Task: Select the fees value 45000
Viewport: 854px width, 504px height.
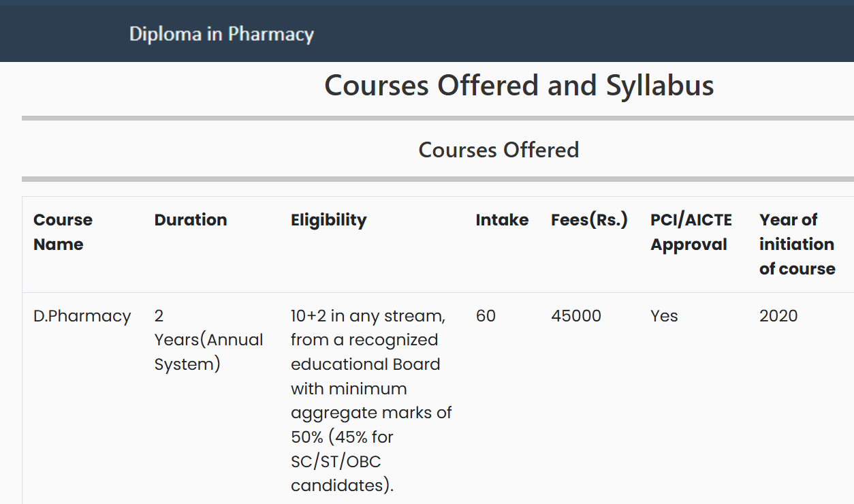Action: tap(575, 316)
